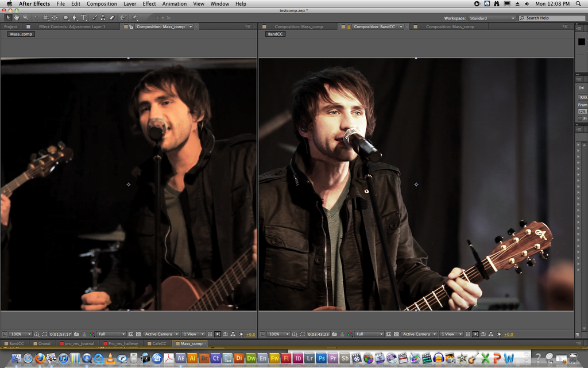Switch to the BandCC composition tab
This screenshot has height=368, width=588.
[376, 26]
